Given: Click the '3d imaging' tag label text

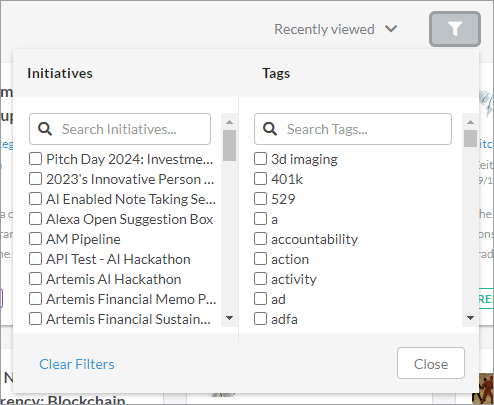Looking at the screenshot, I should 304,159.
